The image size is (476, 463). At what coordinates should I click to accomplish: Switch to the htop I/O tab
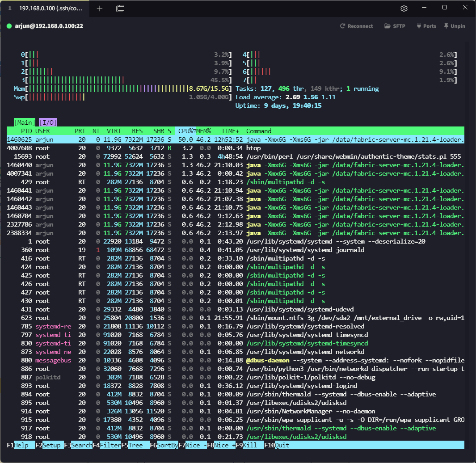(48, 122)
